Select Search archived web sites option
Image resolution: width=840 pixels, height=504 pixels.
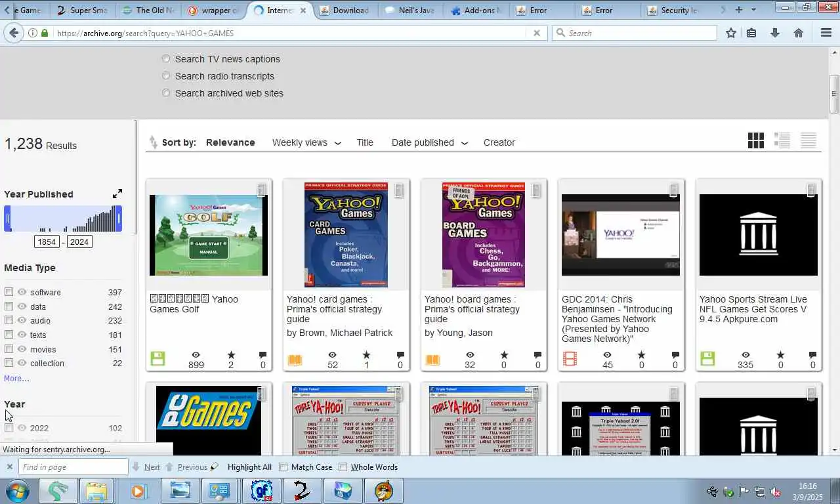pyautogui.click(x=166, y=93)
